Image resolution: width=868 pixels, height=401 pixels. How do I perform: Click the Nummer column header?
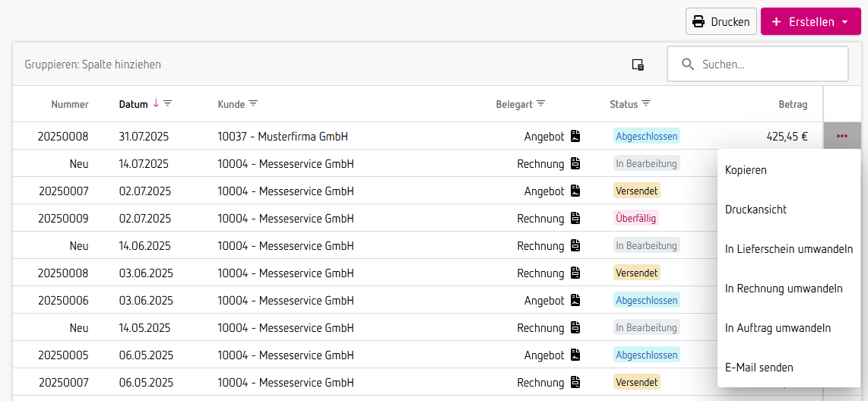[x=70, y=104]
